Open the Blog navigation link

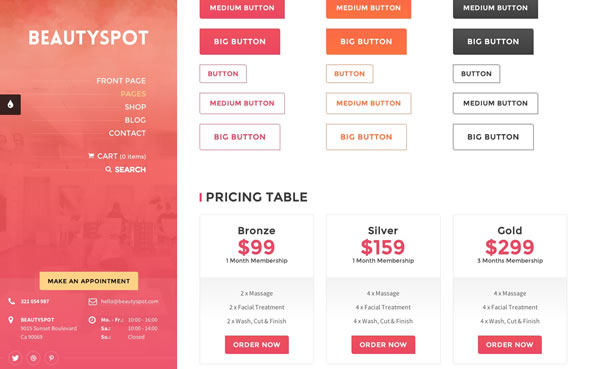[x=135, y=120]
